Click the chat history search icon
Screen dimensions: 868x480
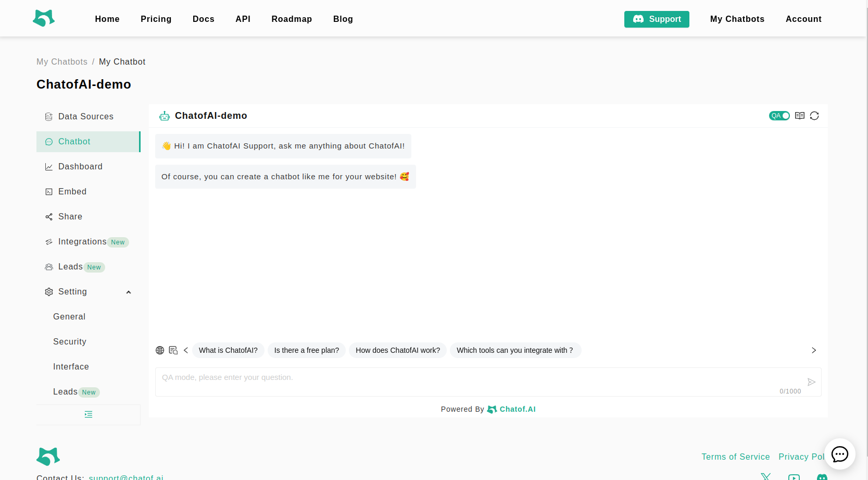point(173,350)
